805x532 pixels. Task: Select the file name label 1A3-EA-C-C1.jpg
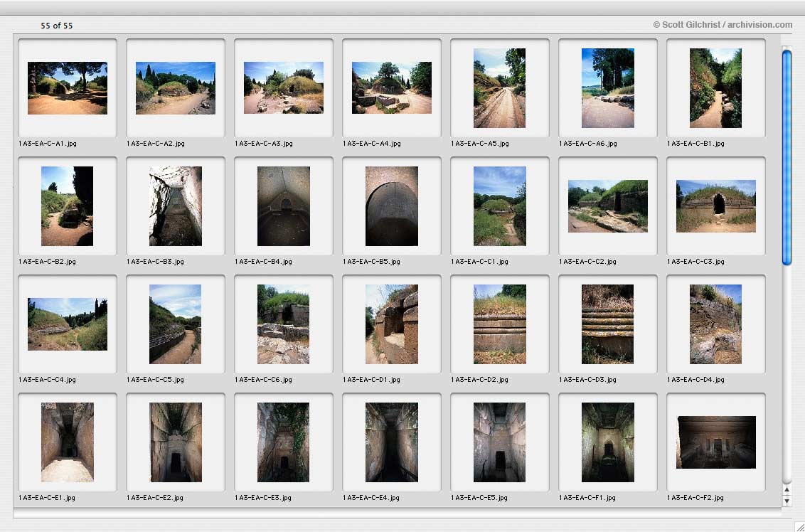[x=479, y=262]
